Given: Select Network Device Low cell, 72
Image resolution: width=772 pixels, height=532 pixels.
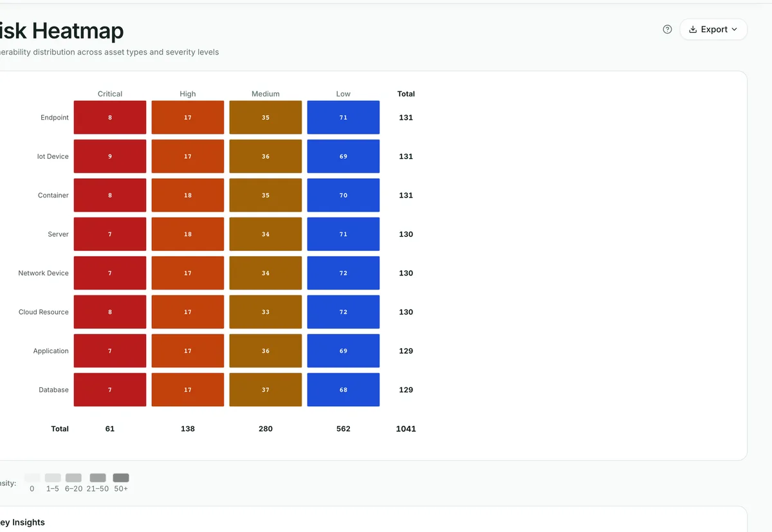Looking at the screenshot, I should [x=344, y=273].
